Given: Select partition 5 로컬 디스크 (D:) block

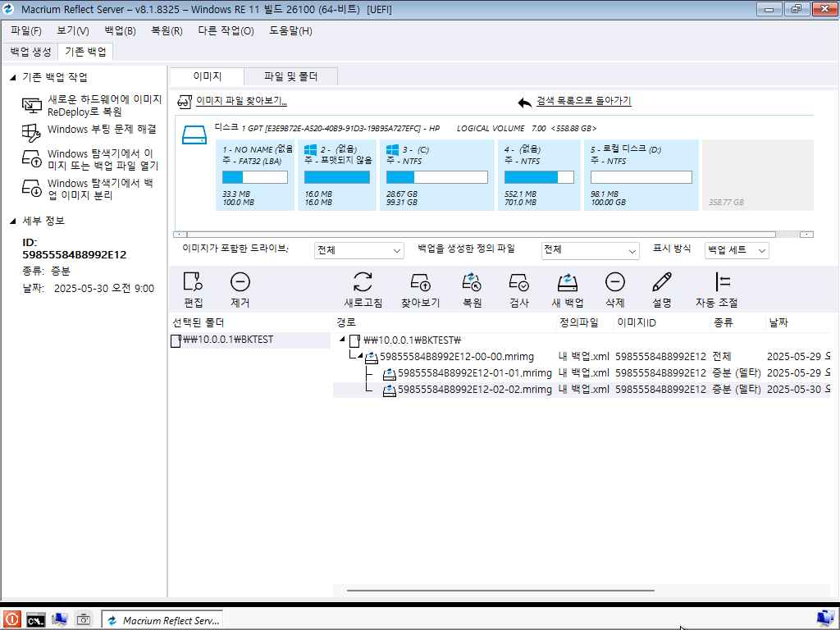Looking at the screenshot, I should 641,176.
